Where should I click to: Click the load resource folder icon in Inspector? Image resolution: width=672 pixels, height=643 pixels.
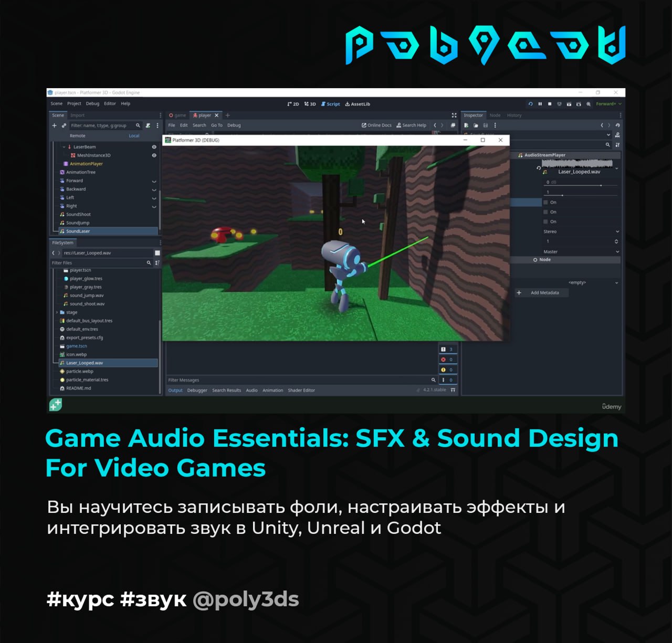click(x=476, y=125)
